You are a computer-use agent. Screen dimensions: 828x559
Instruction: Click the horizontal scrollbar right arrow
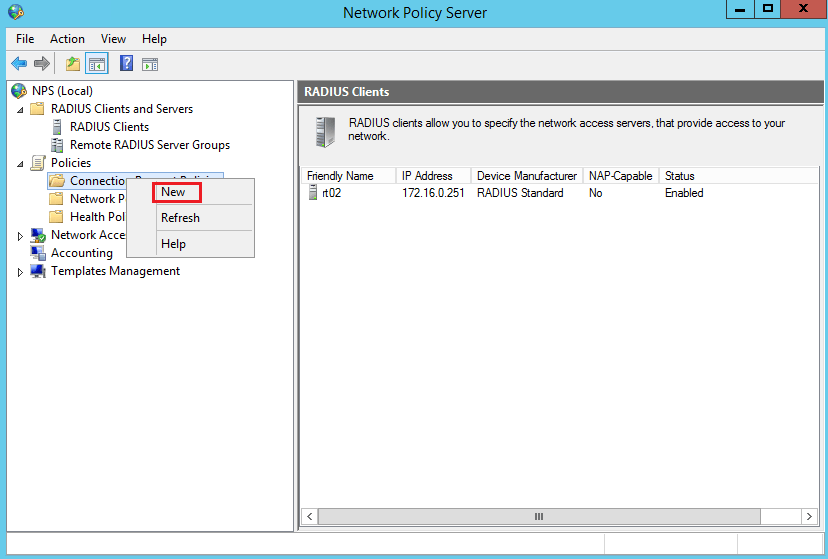[809, 516]
